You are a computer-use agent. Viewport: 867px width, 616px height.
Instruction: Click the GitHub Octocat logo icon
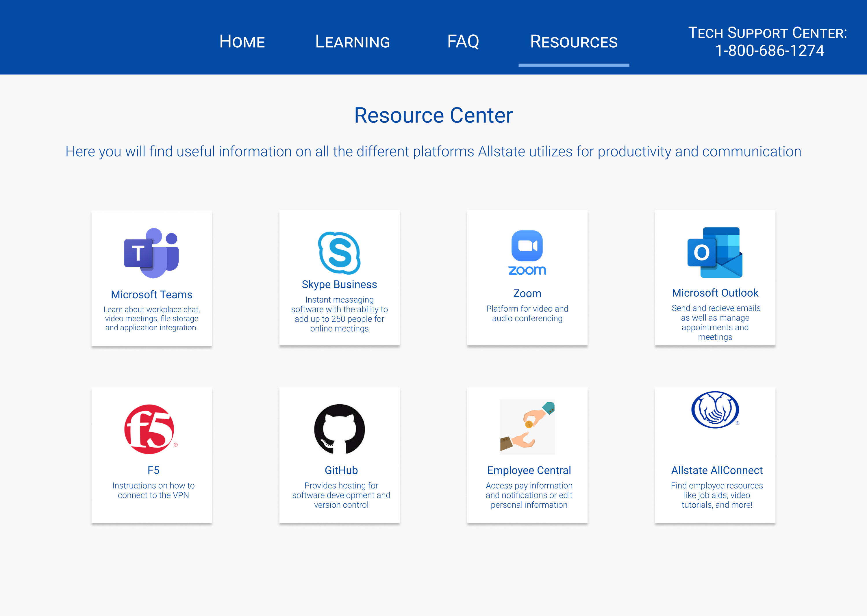point(339,429)
